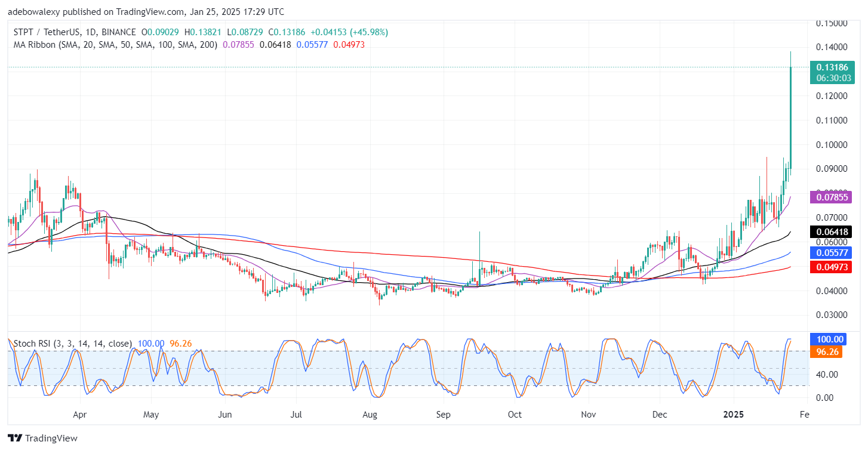
Task: Click the orange Stoch RSI D tag 96.26
Action: click(x=826, y=352)
